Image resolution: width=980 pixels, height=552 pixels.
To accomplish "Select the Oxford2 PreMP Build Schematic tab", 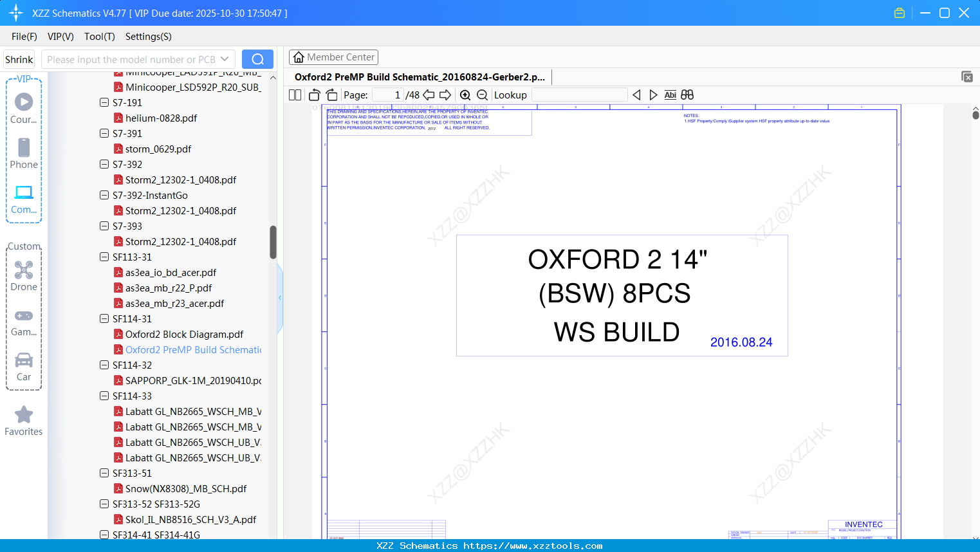I will (x=420, y=77).
